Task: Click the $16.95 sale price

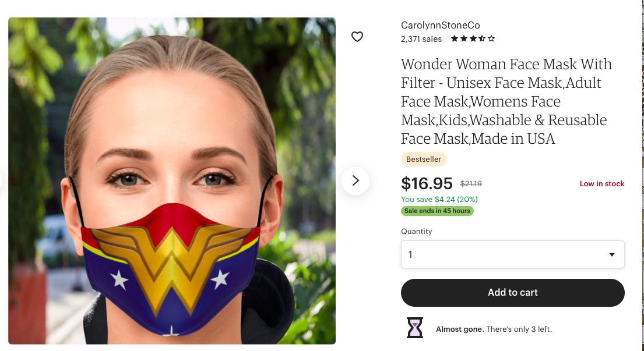Action: point(427,183)
